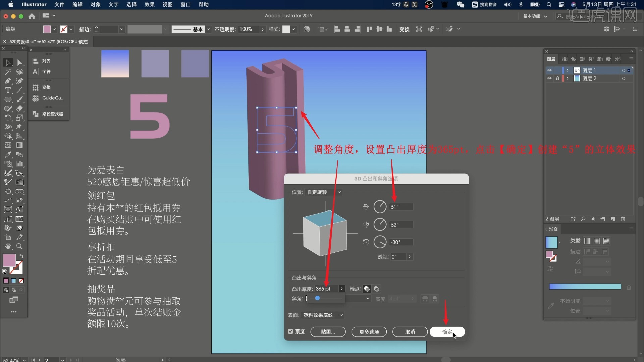
Task: Select the 520海报样.ai document tab
Action: tap(49, 42)
